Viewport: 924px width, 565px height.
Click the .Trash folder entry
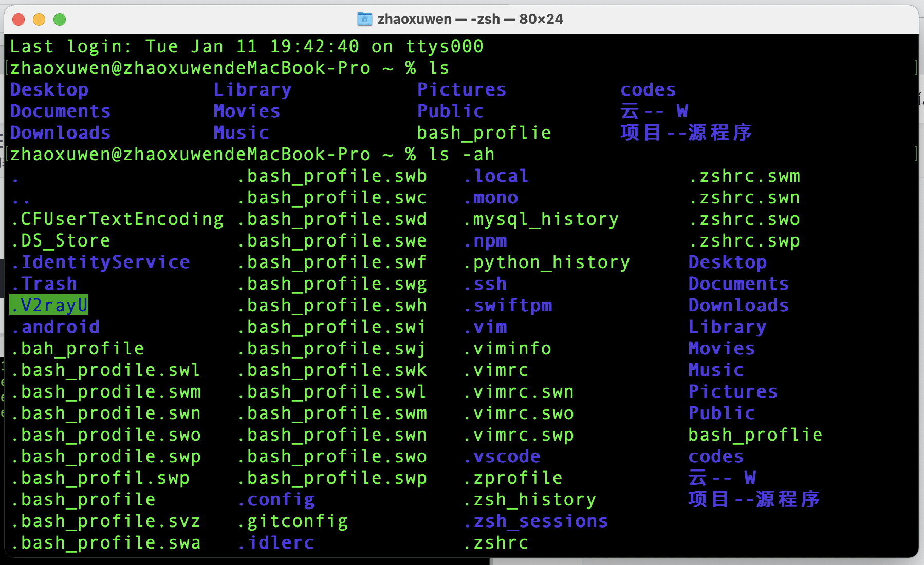44,283
